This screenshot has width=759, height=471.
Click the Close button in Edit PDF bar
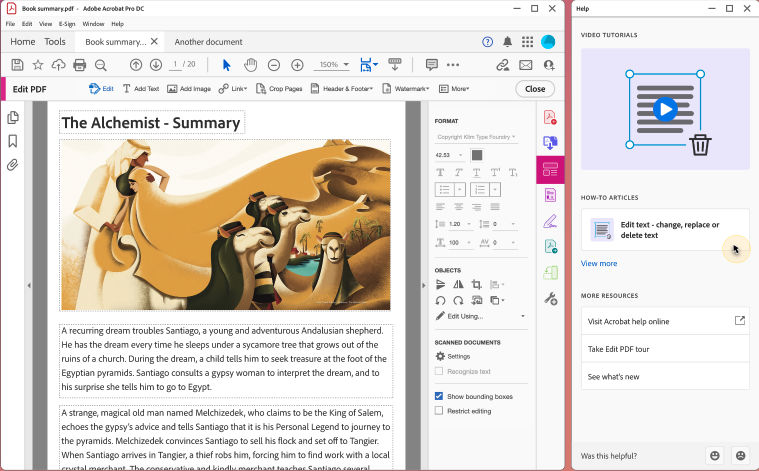535,89
